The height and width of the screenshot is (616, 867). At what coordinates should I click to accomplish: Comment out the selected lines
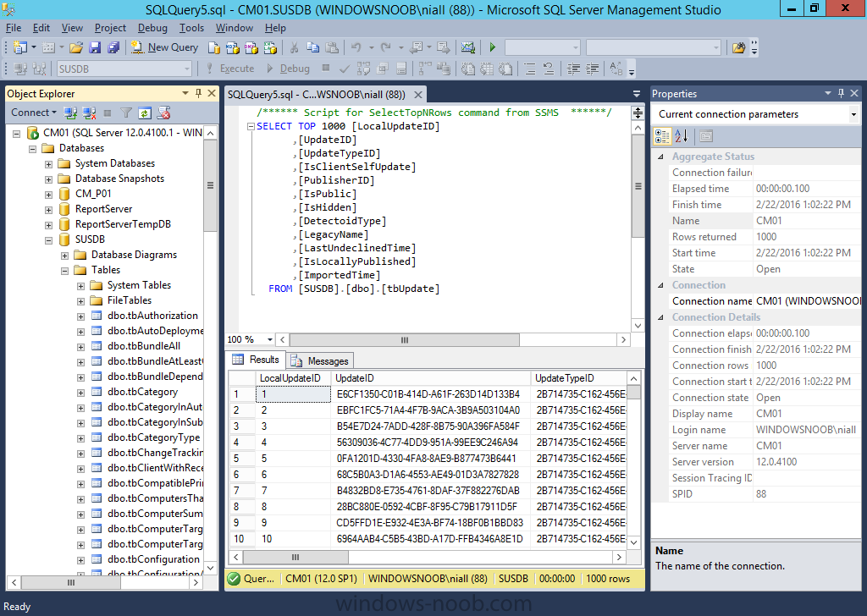click(x=530, y=69)
